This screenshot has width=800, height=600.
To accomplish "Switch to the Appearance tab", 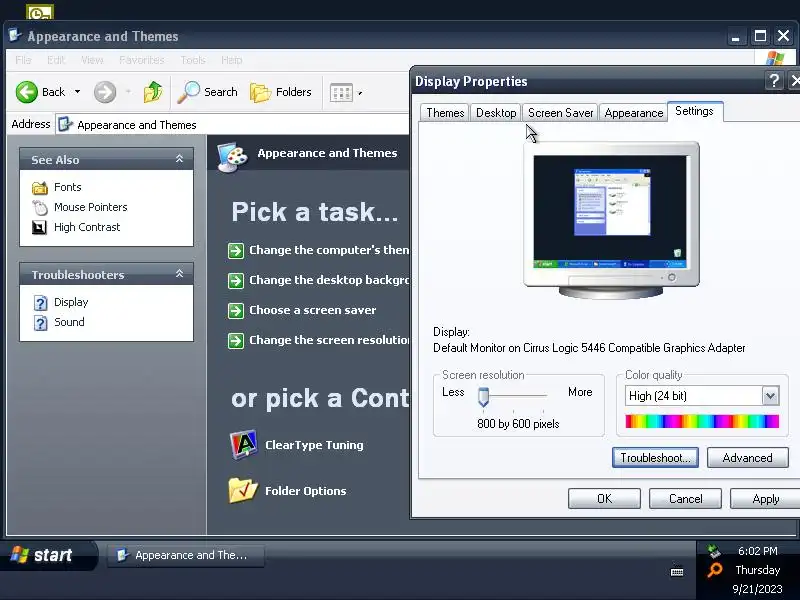I will [x=633, y=113].
